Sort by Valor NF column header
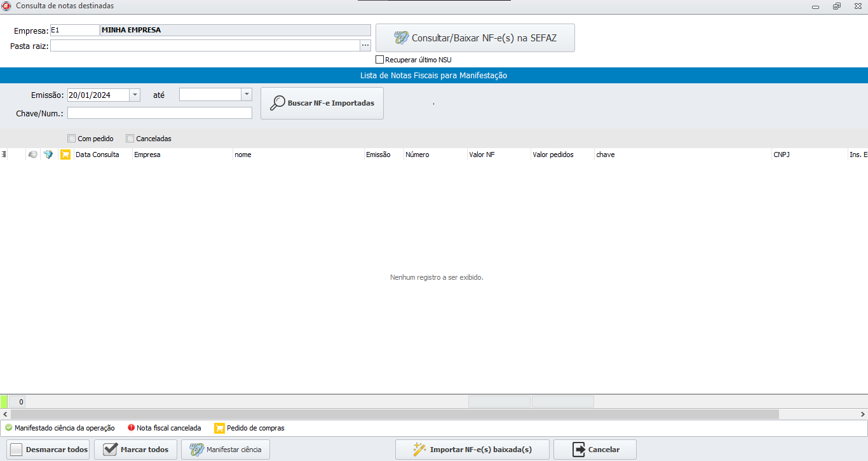Viewport: 868px width, 461px height. (482, 155)
